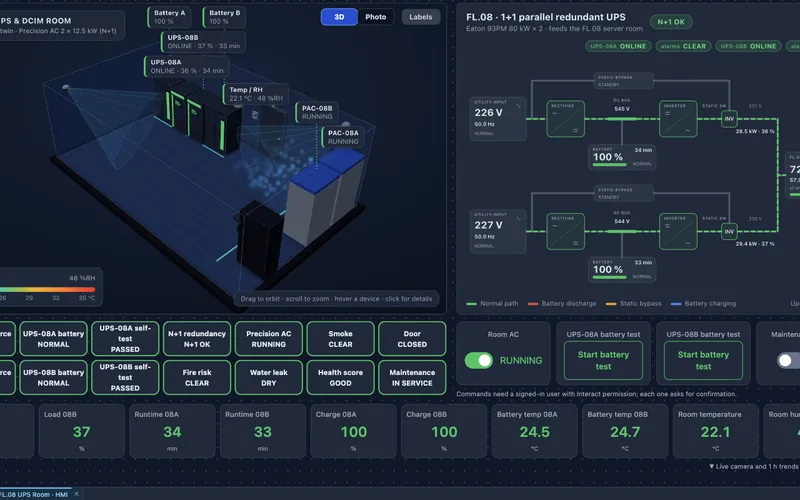Click the bottom Rectifier block icon
Image resolution: width=800 pixels, height=500 pixels.
565,231
